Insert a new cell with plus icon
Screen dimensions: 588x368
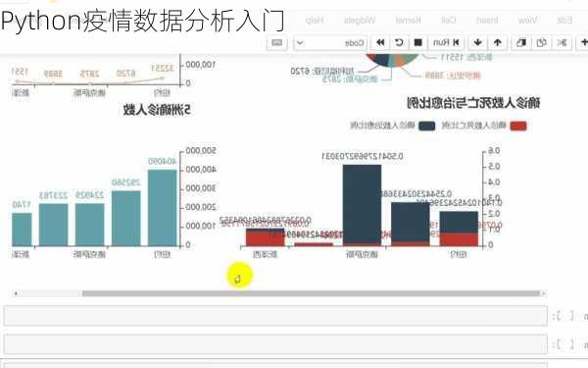pyautogui.click(x=583, y=42)
